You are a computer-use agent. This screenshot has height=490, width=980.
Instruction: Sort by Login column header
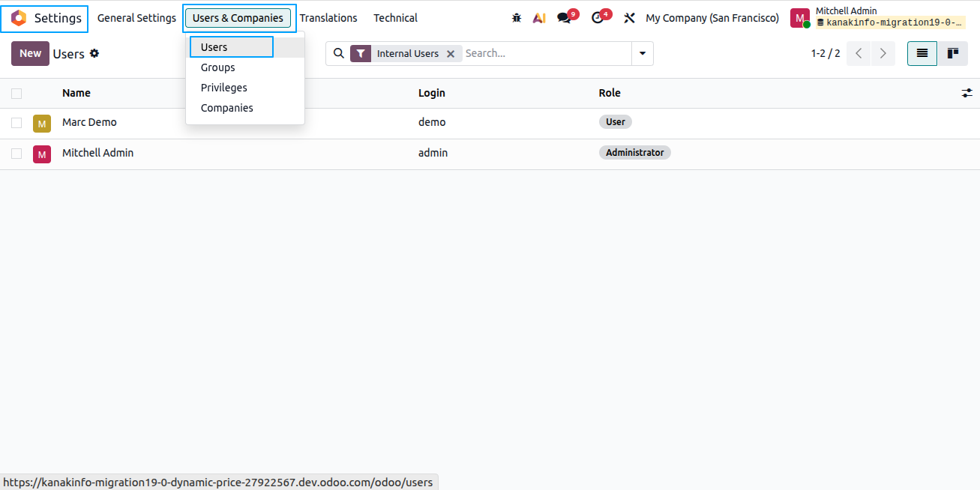coord(432,93)
